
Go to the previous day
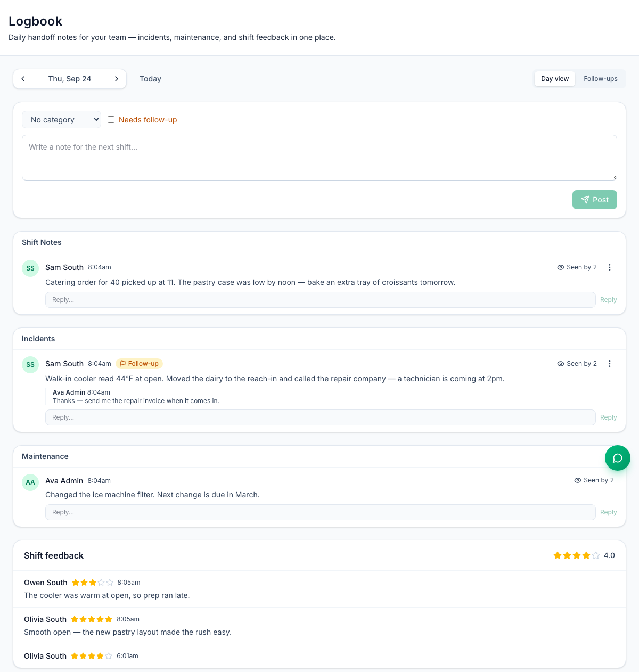point(23,79)
